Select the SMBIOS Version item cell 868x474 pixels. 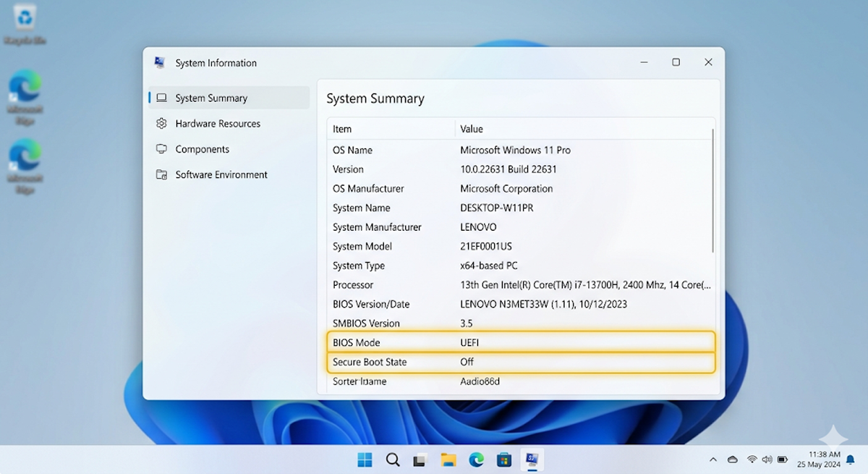point(366,323)
